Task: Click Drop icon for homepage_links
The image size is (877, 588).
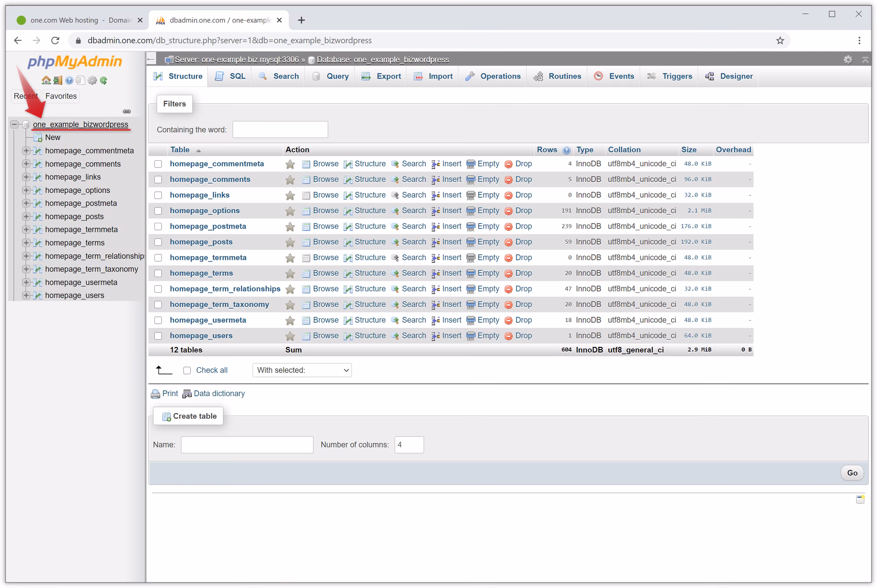Action: pyautogui.click(x=508, y=195)
